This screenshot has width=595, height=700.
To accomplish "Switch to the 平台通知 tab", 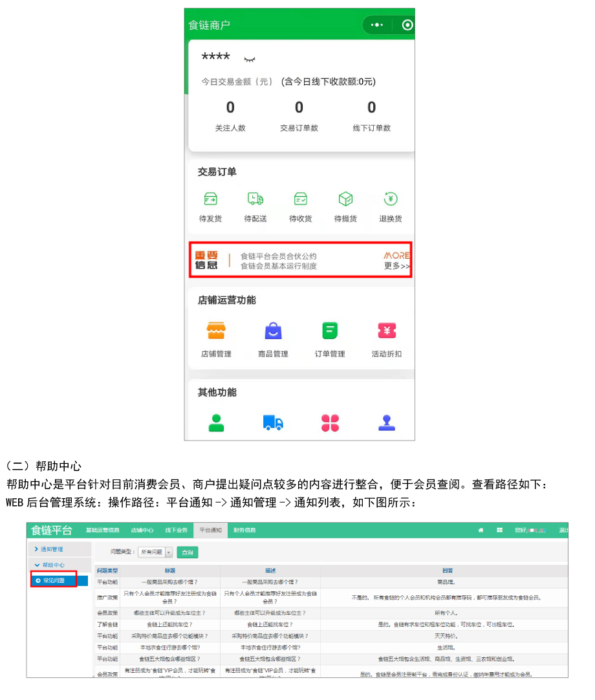I will point(210,530).
